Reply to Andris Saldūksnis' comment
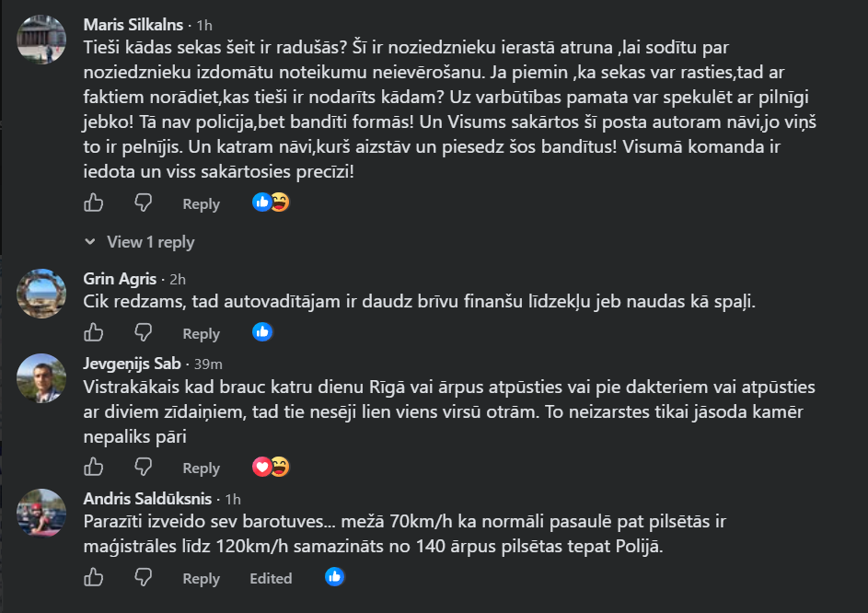Image resolution: width=868 pixels, height=613 pixels. [201, 579]
